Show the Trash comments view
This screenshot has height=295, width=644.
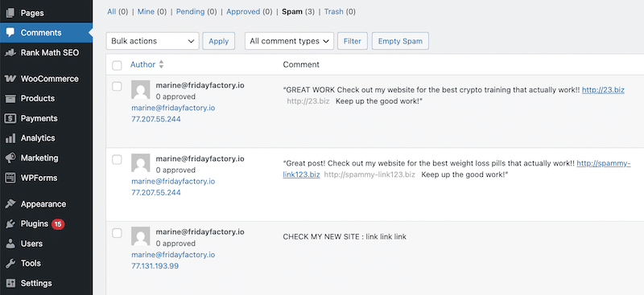(x=333, y=11)
